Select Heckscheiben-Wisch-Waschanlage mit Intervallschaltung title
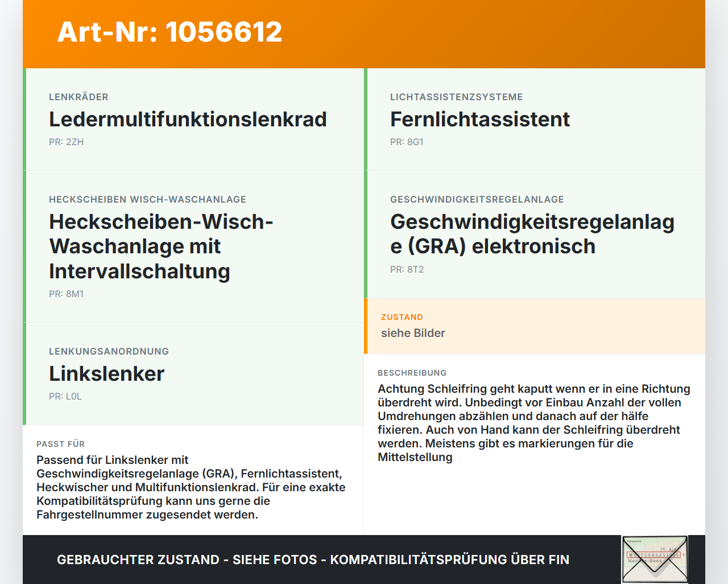The height and width of the screenshot is (584, 728). pyautogui.click(x=161, y=246)
